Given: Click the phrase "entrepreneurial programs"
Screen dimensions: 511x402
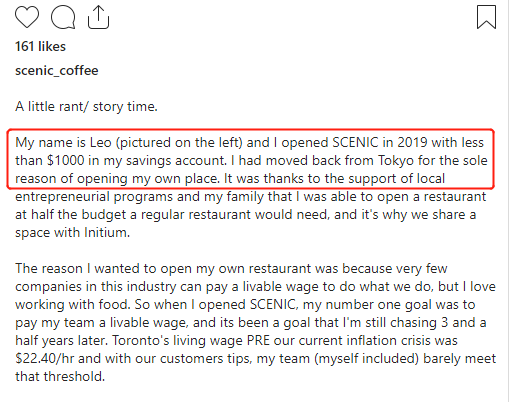Looking at the screenshot, I should coord(94,197).
